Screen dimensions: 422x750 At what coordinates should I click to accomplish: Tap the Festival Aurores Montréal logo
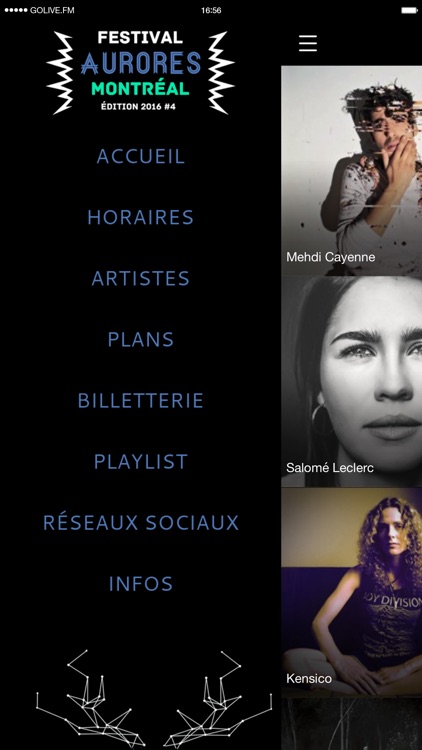(x=140, y=72)
